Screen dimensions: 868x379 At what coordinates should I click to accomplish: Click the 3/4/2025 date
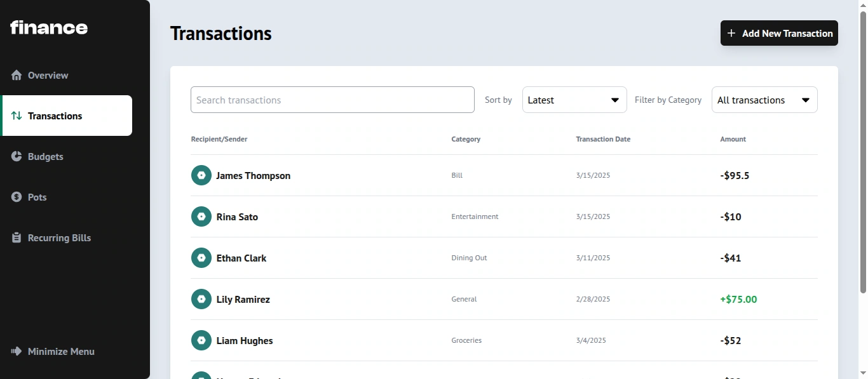coord(591,340)
